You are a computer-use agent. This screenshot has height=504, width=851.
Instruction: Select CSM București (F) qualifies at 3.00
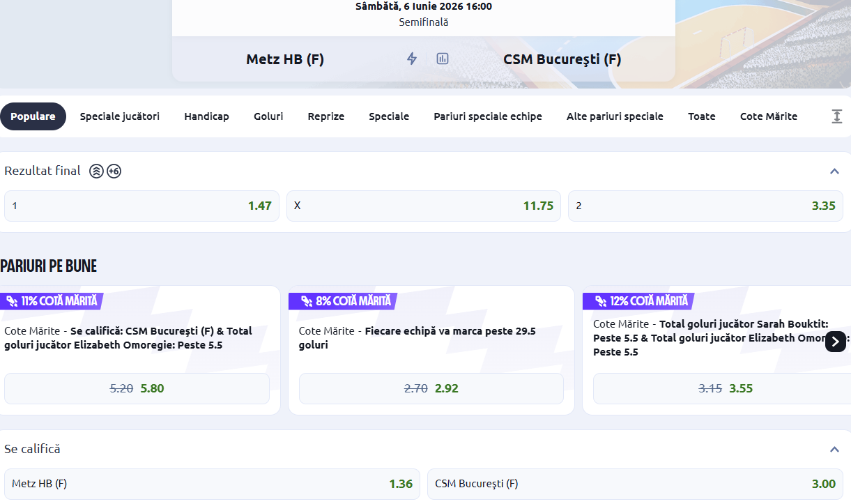[635, 484]
